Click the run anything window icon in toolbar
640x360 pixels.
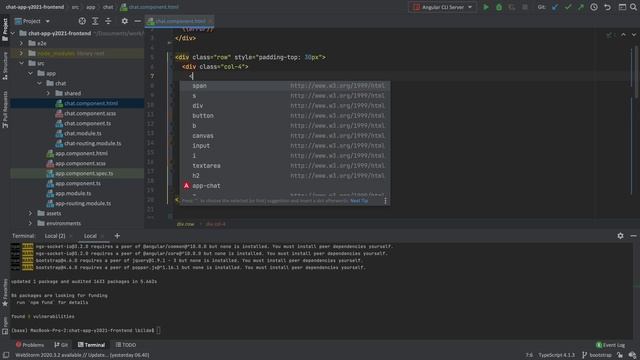point(622,7)
